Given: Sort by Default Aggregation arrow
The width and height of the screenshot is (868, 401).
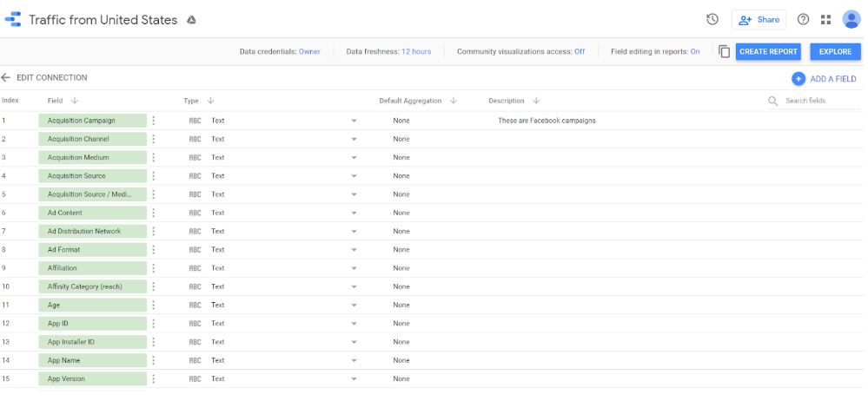Looking at the screenshot, I should pos(454,101).
